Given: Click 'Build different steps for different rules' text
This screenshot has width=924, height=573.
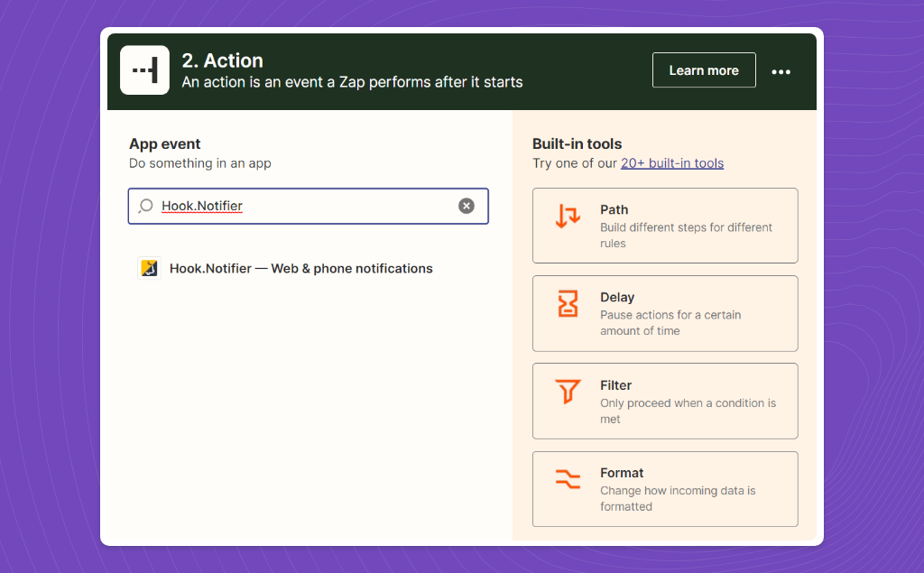Looking at the screenshot, I should click(686, 236).
